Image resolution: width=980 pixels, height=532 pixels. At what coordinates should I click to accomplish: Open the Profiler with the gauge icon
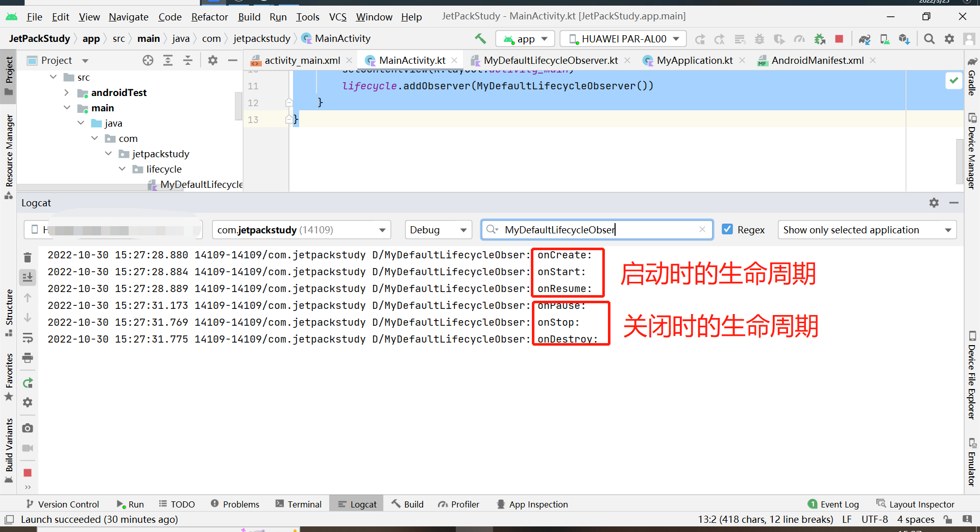tap(799, 39)
